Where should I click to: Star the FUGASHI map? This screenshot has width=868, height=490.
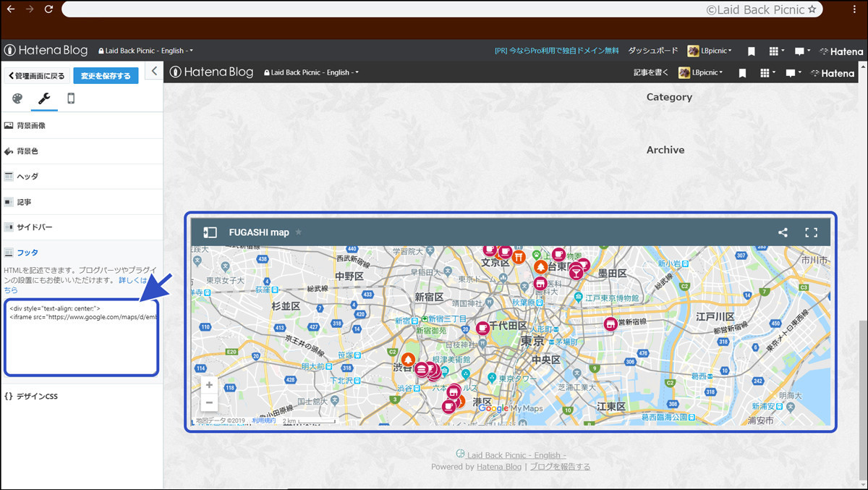click(x=299, y=232)
